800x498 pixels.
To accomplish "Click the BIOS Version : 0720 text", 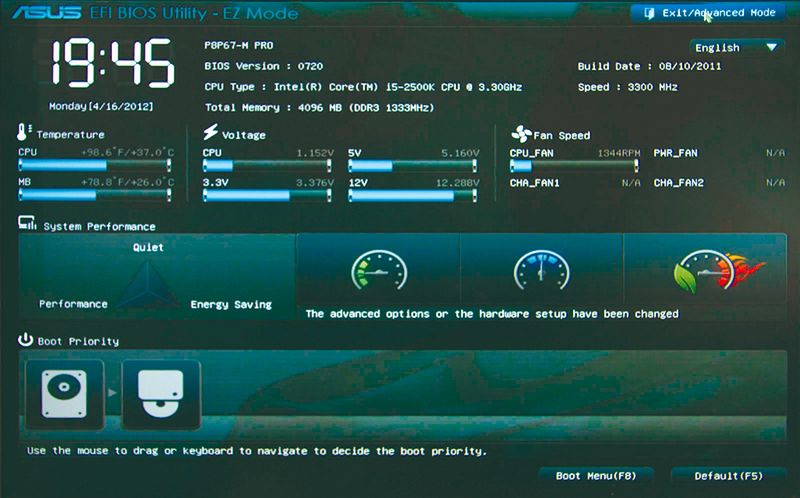I will [x=263, y=66].
